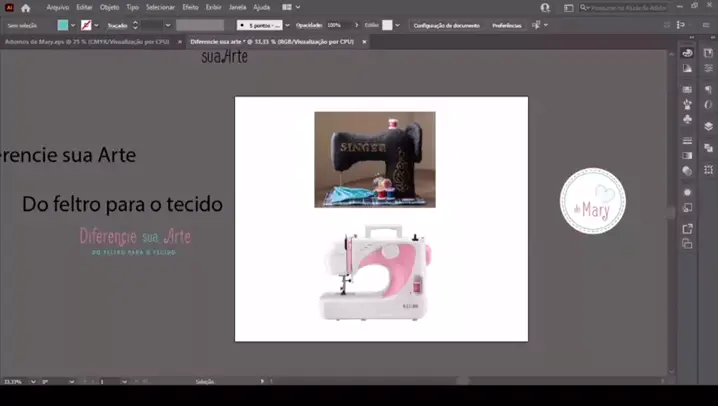This screenshot has height=406, width=718.
Task: Expand the arrange documents dropdown arrow
Action: [x=298, y=7]
